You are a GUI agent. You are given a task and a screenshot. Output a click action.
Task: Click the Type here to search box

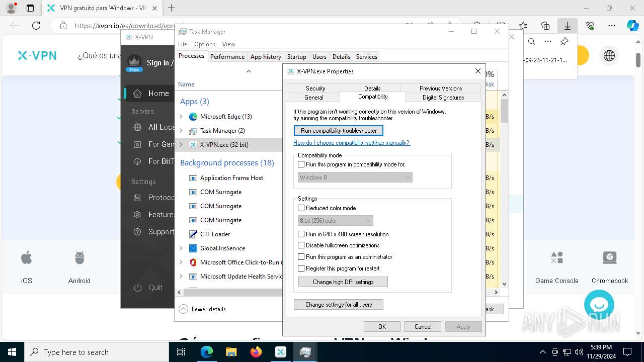[x=97, y=352]
